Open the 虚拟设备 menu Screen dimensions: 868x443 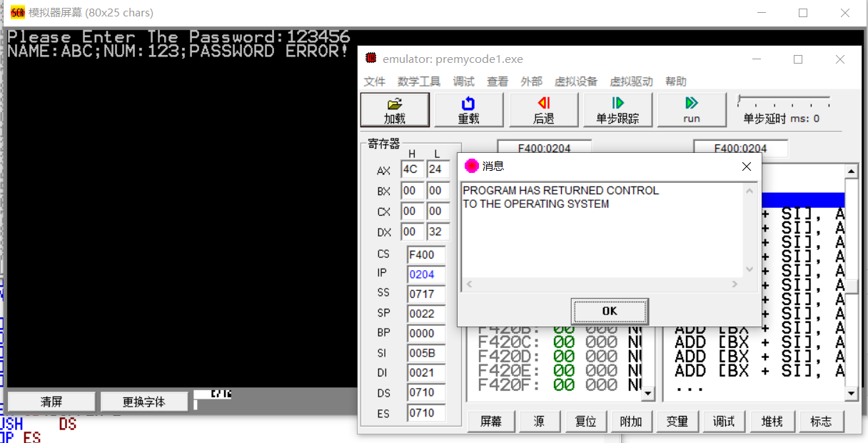576,81
